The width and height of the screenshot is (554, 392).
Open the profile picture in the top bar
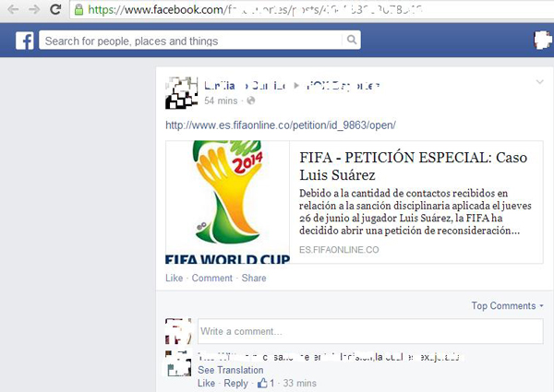point(542,40)
